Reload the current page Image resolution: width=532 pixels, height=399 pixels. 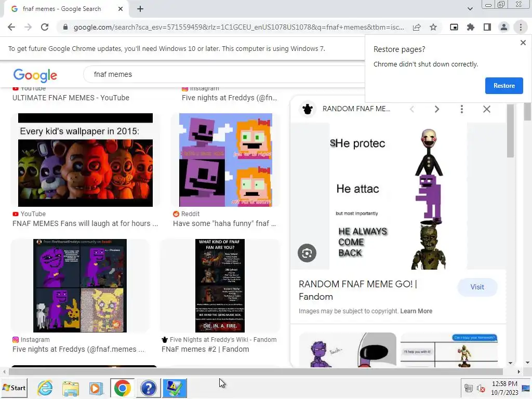[x=45, y=27]
